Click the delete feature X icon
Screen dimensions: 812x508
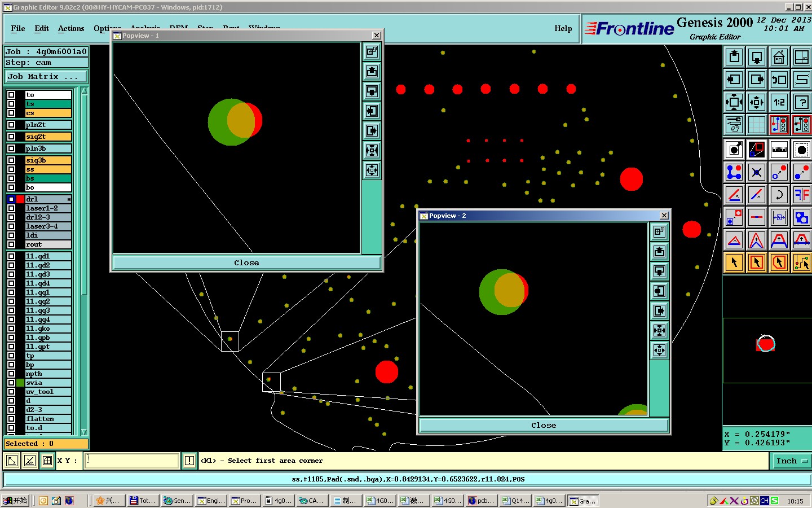click(x=757, y=172)
